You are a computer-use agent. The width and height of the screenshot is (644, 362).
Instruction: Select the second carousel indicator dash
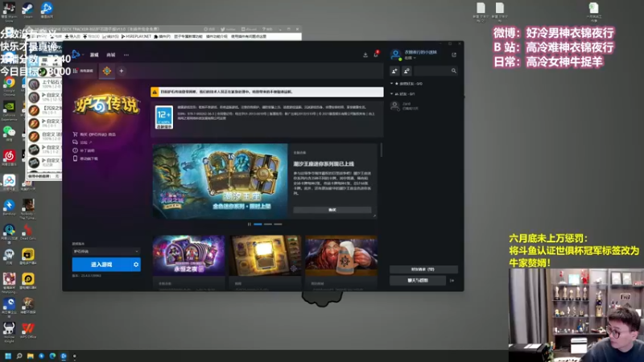268,224
